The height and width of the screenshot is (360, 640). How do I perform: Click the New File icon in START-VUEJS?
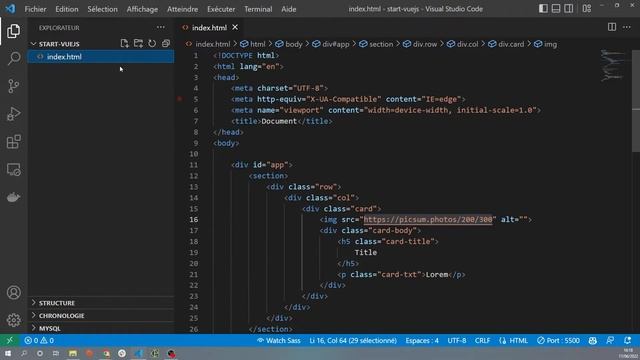coord(124,43)
